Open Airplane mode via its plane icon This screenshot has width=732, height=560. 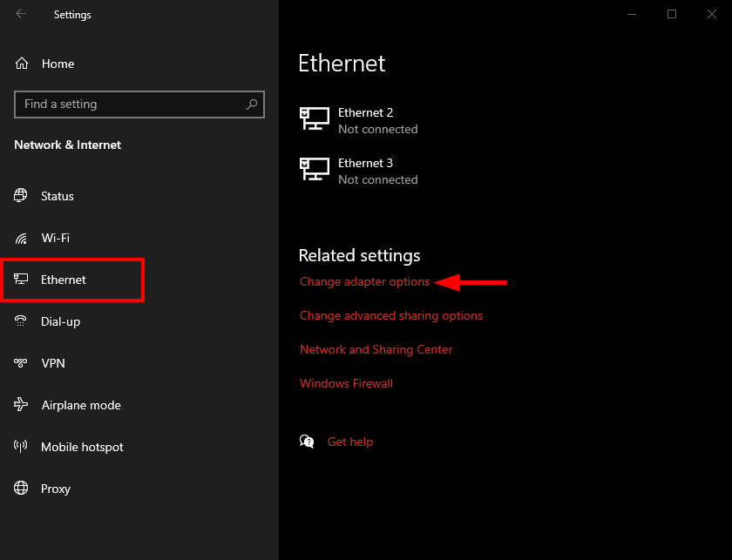pos(22,405)
